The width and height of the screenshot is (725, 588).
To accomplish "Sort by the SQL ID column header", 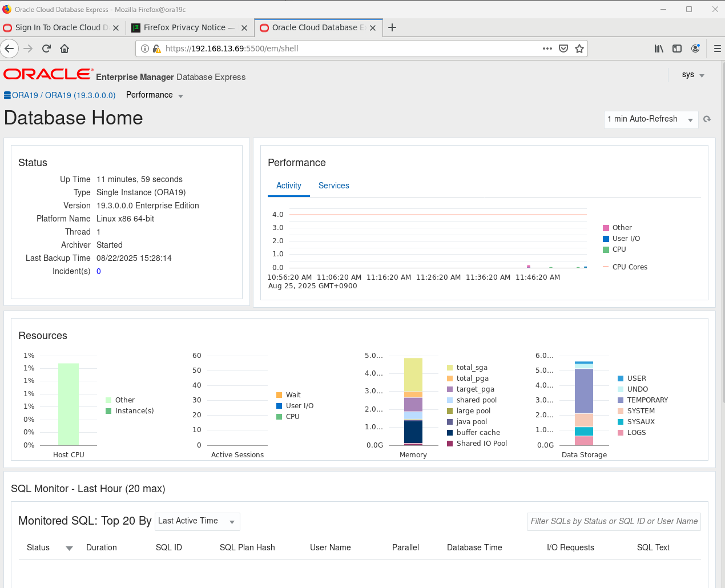I will (x=169, y=547).
